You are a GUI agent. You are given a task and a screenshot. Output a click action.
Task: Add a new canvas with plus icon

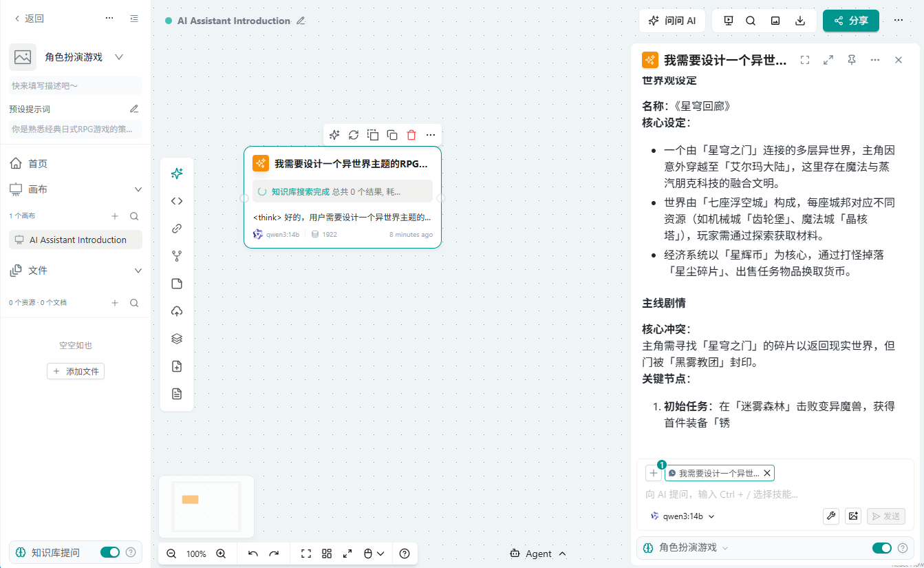click(x=115, y=216)
